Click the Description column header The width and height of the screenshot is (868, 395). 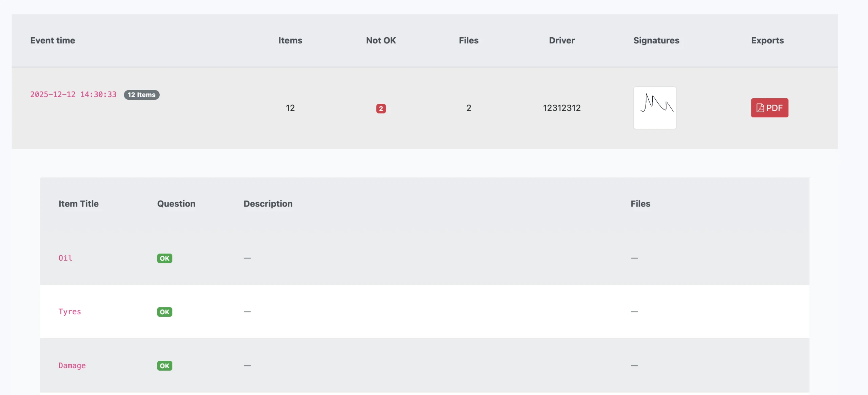coord(268,203)
